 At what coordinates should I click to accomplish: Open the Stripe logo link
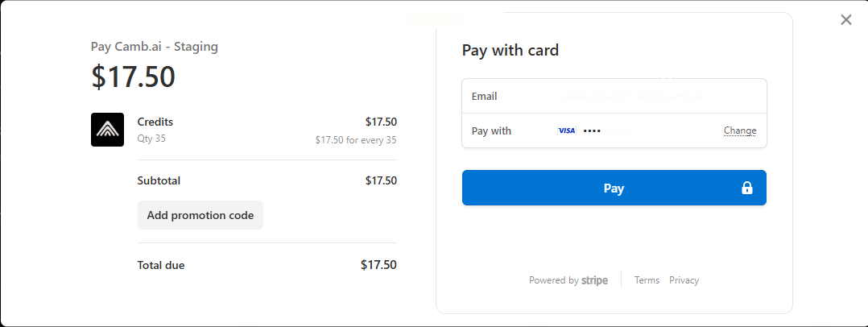(594, 280)
